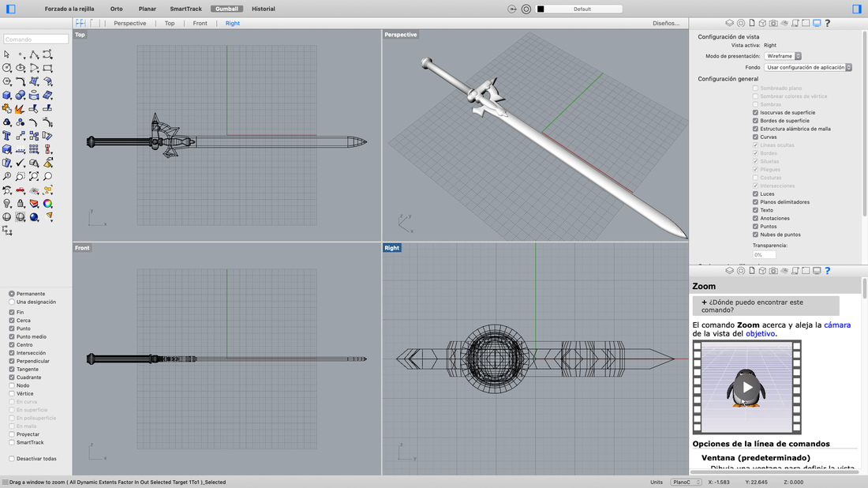Select the Fillet curves tool

tap(21, 81)
